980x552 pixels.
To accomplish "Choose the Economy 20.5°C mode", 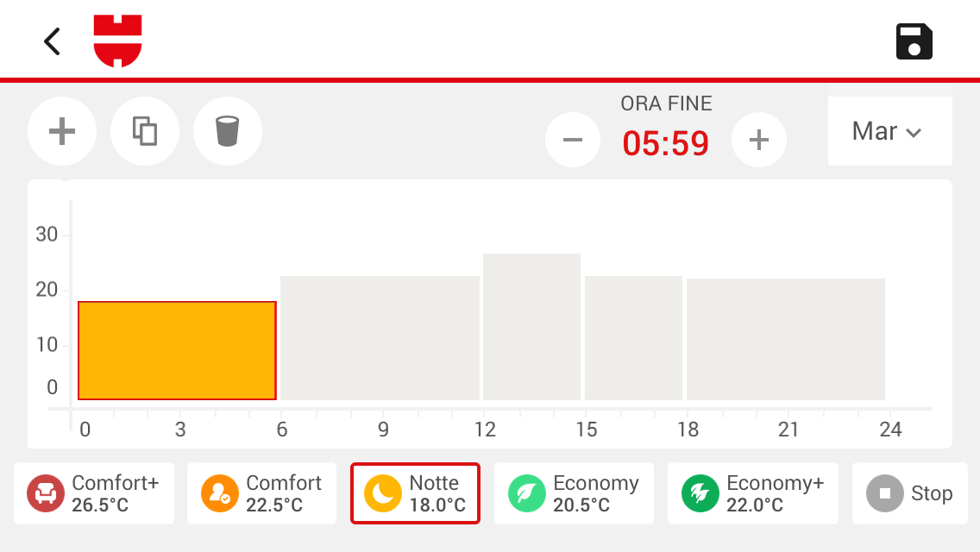I will tap(574, 493).
